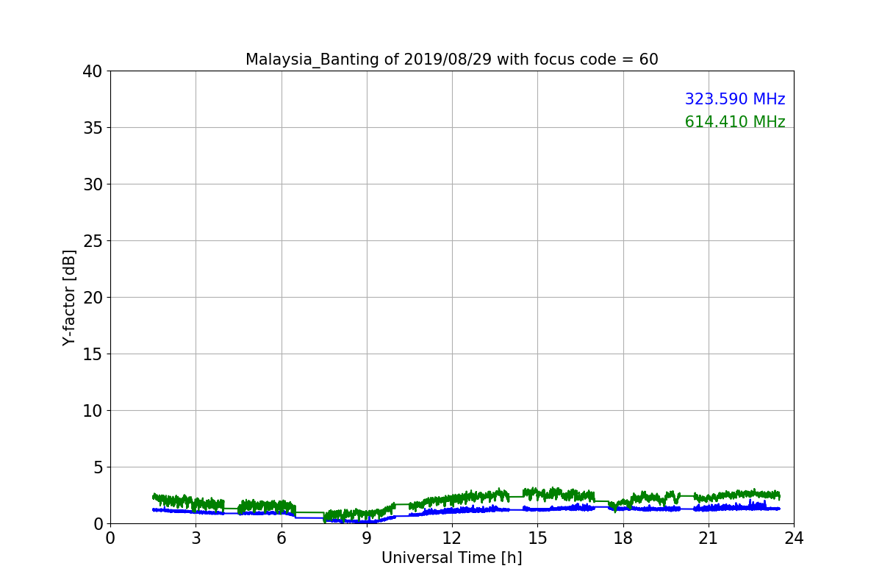This screenshot has height=588, width=882.
Task: Click the Y-factor [dB] axis label
Action: tap(69, 297)
